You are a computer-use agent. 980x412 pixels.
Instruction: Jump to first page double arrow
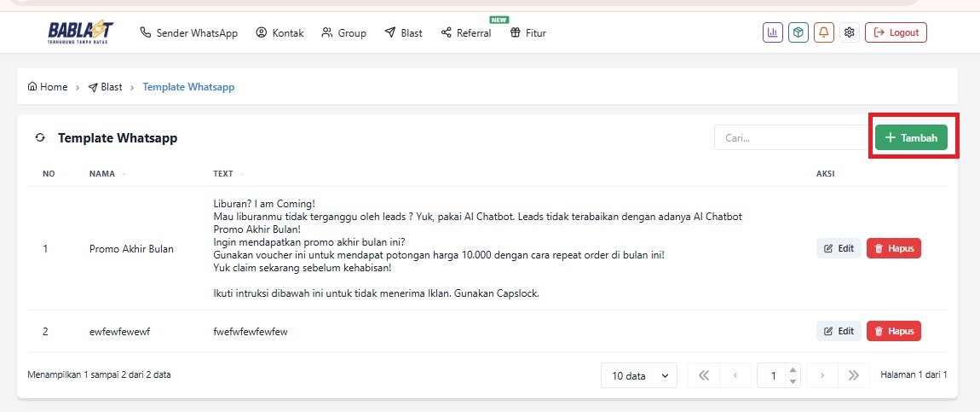[x=704, y=375]
